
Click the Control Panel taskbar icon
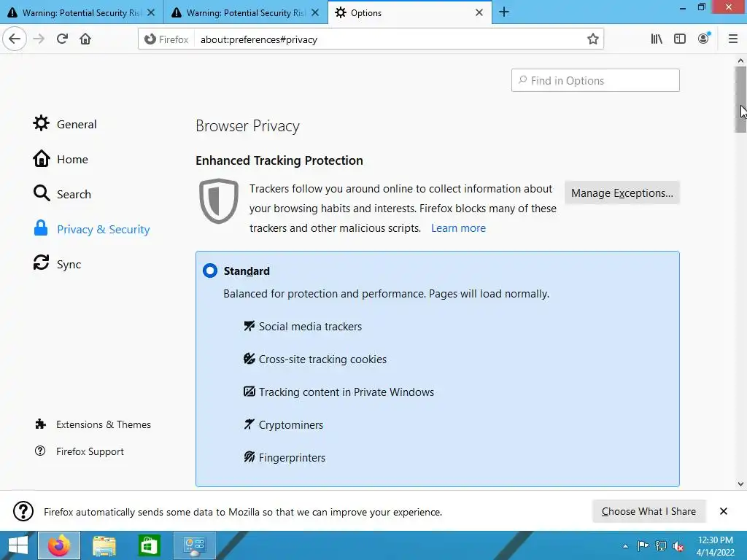194,545
